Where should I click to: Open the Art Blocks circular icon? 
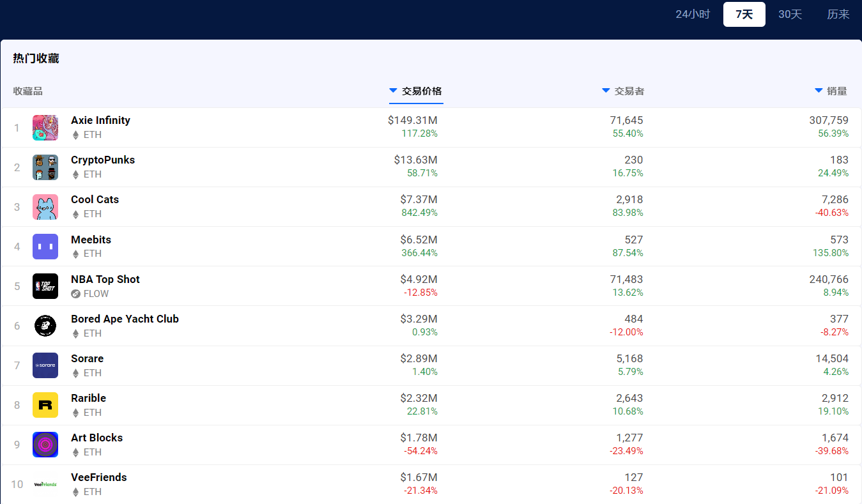coord(45,445)
